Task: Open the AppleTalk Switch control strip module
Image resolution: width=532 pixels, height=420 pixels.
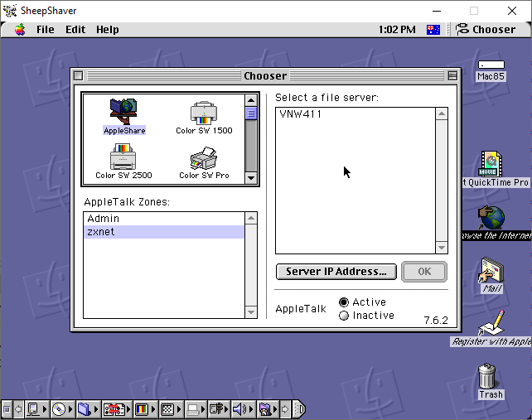Action: point(36,409)
